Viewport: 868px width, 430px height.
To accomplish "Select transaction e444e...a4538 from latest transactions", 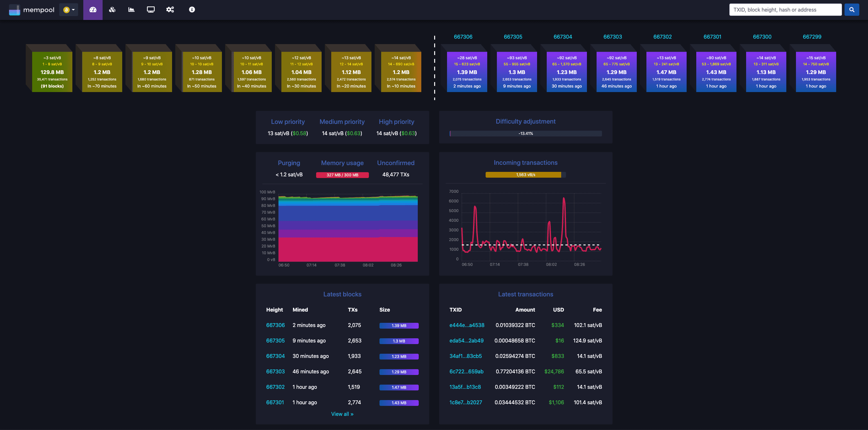I will click(x=466, y=325).
